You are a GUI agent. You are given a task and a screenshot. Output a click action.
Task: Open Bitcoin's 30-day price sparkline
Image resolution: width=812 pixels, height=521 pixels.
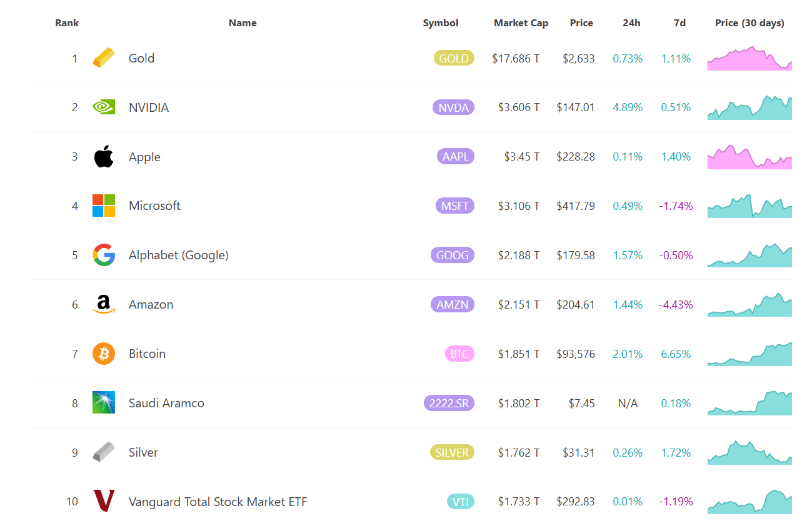(749, 354)
